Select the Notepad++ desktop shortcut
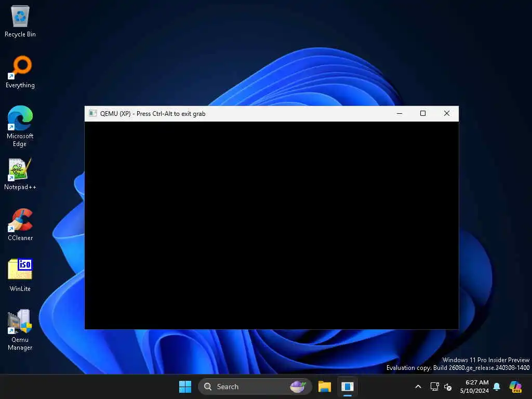Viewport: 532px width, 399px height. 20,174
